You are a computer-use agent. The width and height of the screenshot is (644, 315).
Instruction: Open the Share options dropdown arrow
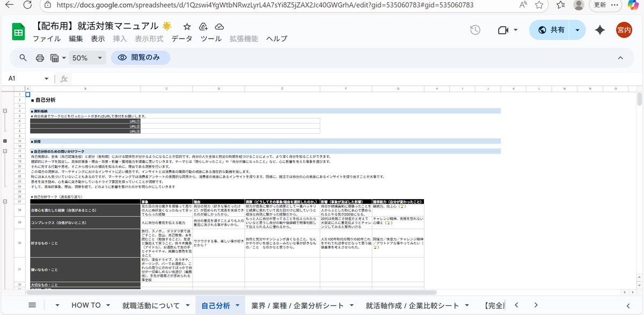coord(576,30)
